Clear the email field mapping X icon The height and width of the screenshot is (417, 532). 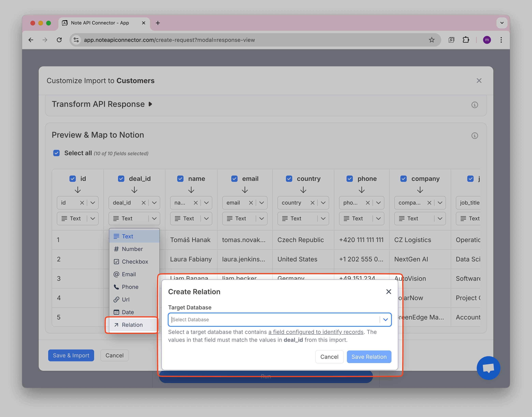point(251,203)
